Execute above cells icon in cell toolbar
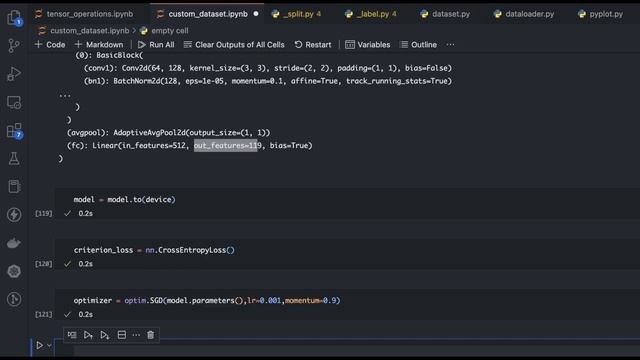The height and width of the screenshot is (360, 640). [x=88, y=335]
